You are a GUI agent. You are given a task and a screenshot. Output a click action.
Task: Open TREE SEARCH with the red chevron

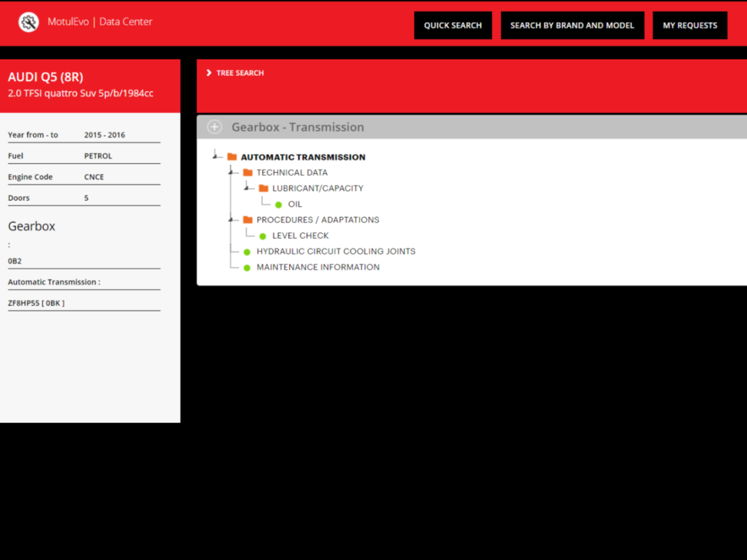(209, 72)
